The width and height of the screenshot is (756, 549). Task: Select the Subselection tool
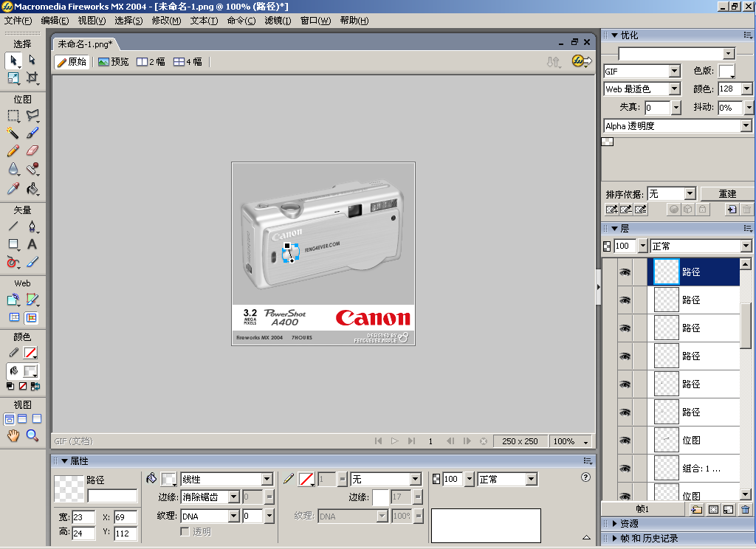(32, 61)
